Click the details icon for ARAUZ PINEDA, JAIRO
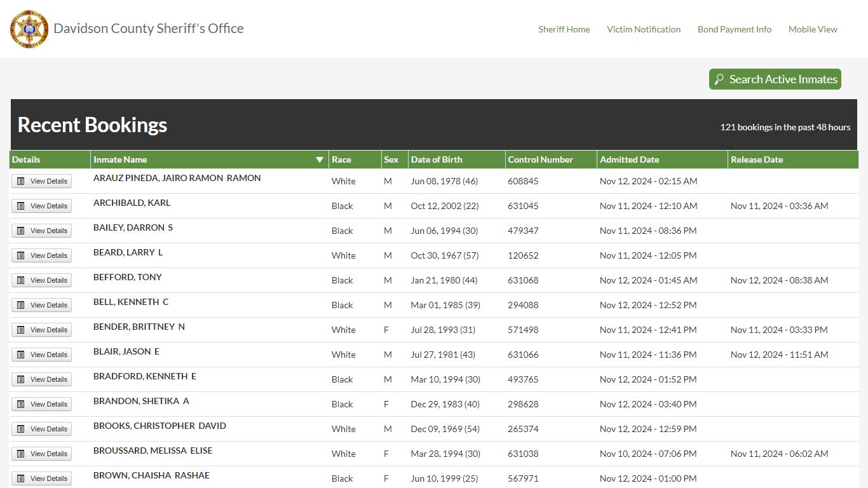This screenshot has width=868, height=488. [21, 181]
